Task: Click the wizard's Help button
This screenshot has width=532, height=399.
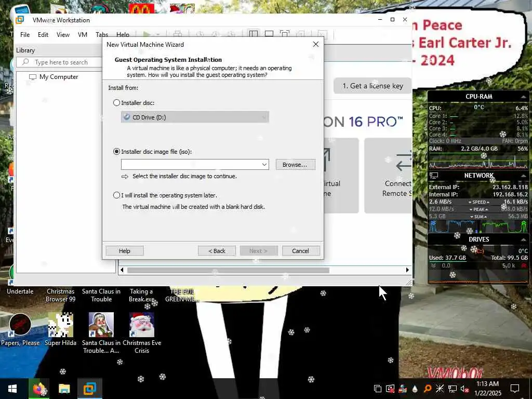Action: 125,251
